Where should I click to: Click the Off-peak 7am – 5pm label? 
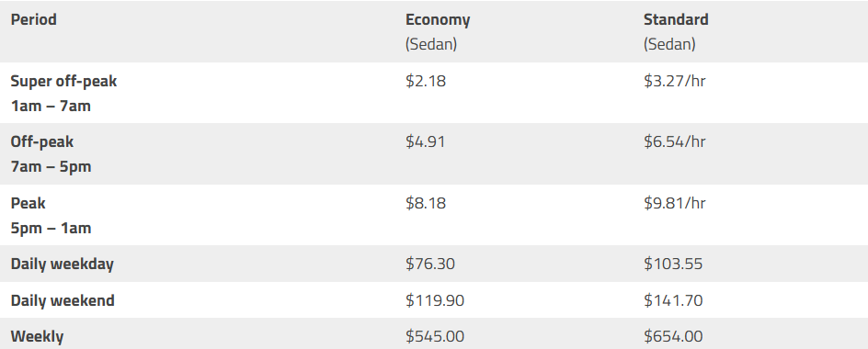(51, 153)
